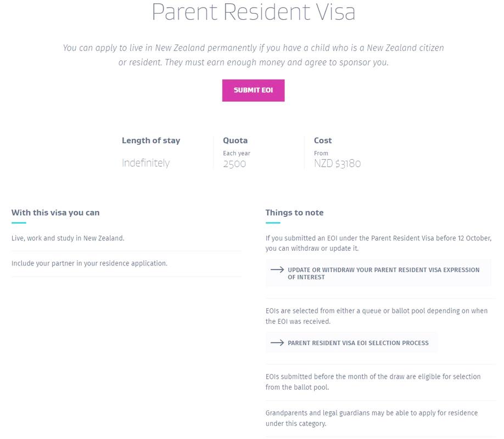
Task: Click the italic intro paragraph about sponsoring child
Action: click(253, 55)
